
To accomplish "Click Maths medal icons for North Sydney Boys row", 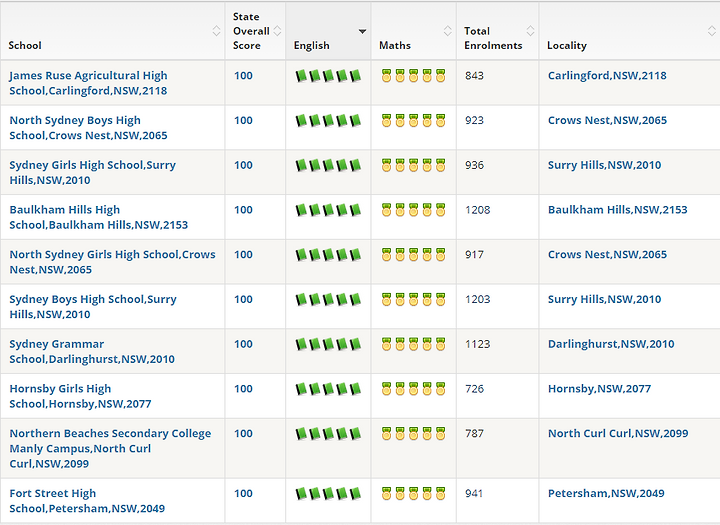I will click(413, 120).
